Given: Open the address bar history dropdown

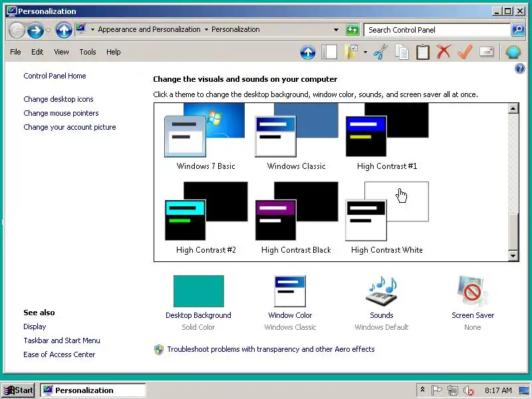Looking at the screenshot, I should [x=336, y=30].
